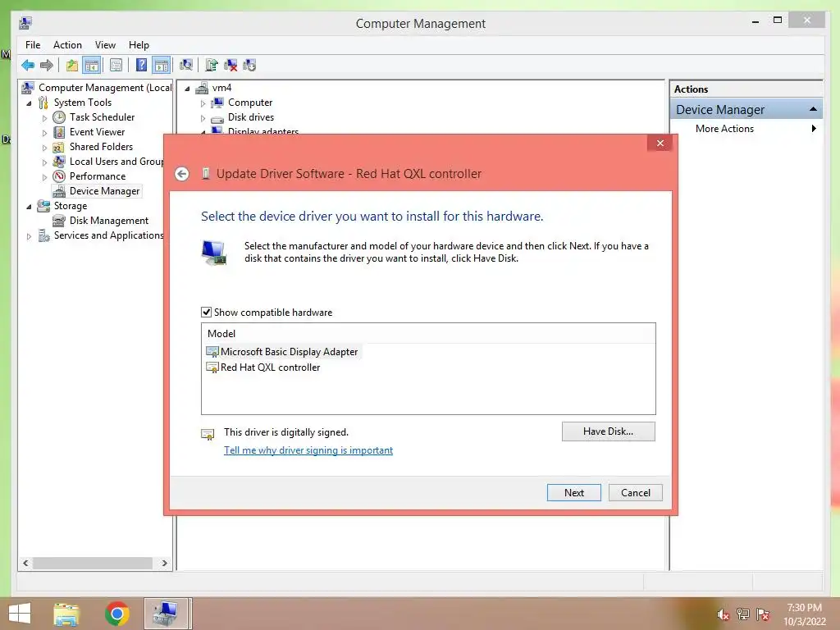840x630 pixels.
Task: Collapse Device Manager actions section arrow
Action: pyautogui.click(x=813, y=109)
